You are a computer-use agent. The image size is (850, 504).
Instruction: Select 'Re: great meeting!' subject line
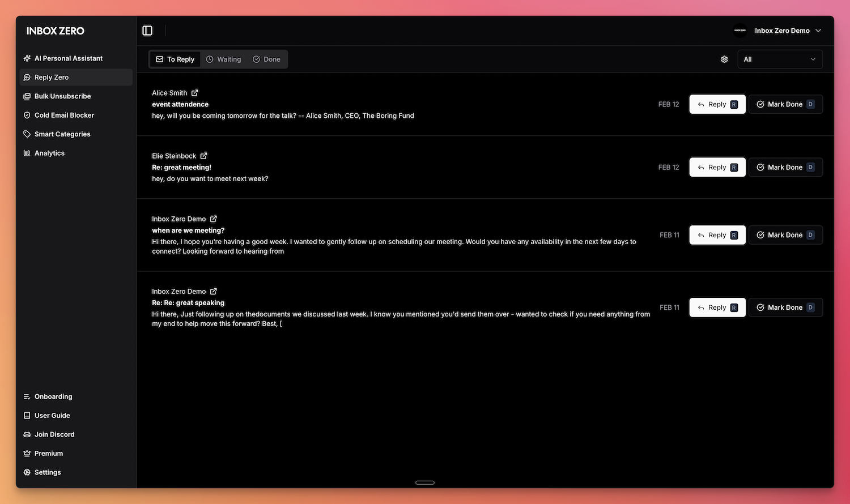point(181,167)
